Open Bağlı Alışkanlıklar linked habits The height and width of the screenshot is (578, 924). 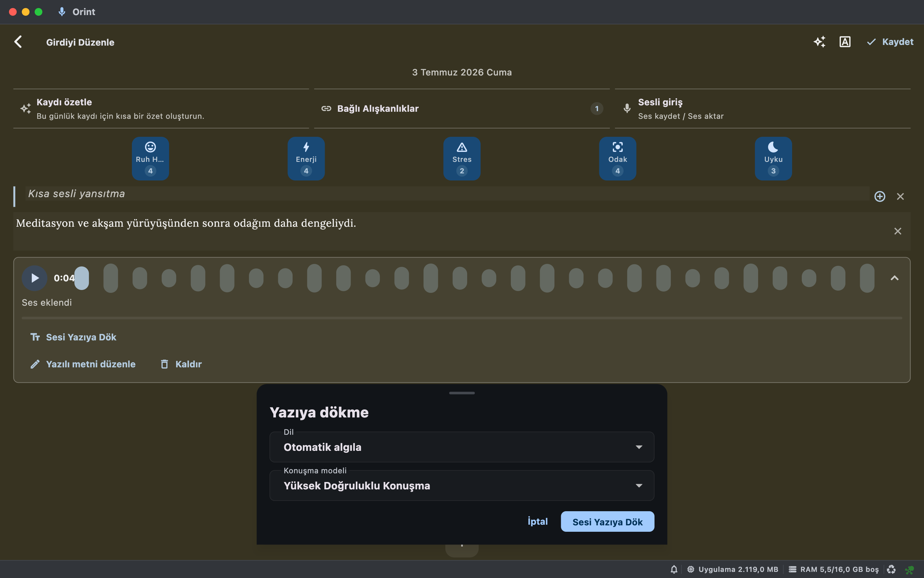coord(462,109)
